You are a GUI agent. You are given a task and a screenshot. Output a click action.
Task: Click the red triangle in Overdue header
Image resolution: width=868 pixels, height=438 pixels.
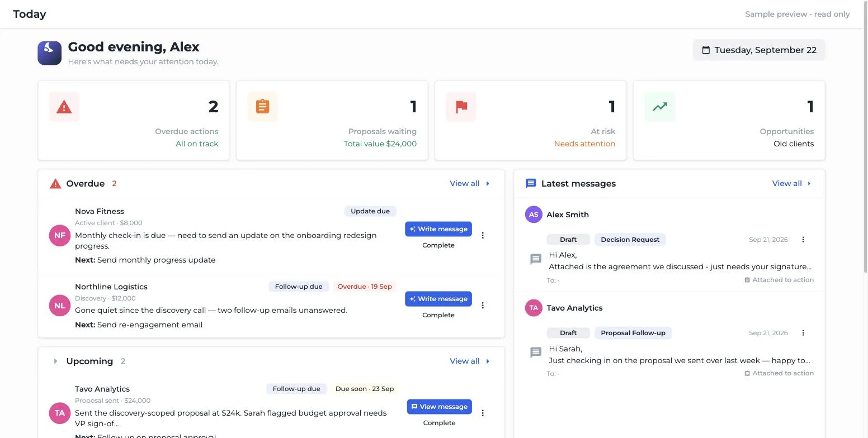[x=55, y=184]
